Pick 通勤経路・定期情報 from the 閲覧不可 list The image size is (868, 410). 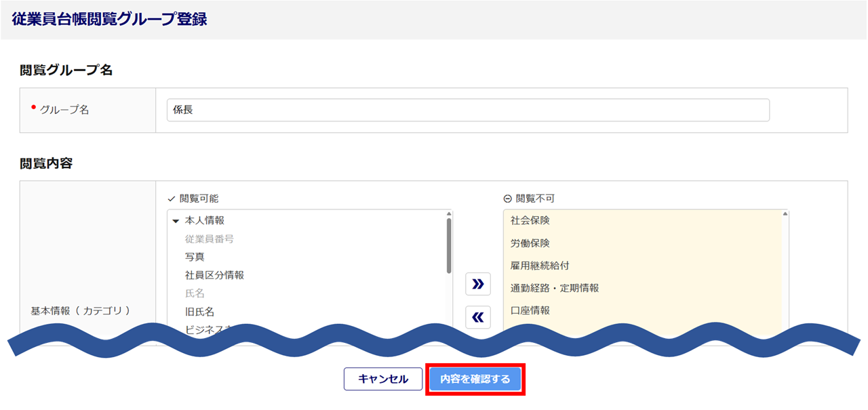point(554,288)
